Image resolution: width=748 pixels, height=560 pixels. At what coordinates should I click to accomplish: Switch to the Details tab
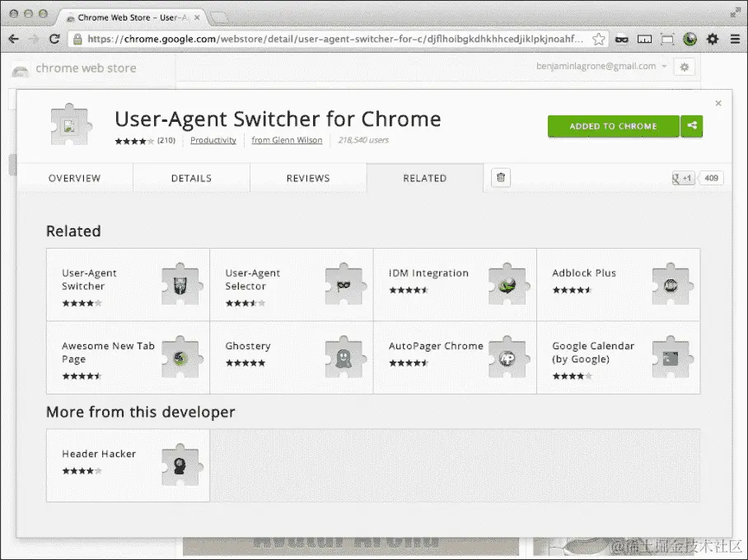click(x=191, y=178)
